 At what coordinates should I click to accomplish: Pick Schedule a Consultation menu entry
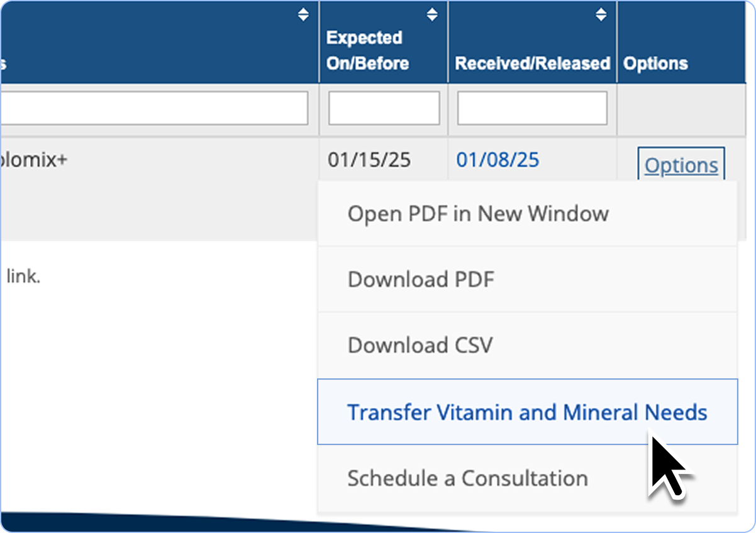(467, 478)
